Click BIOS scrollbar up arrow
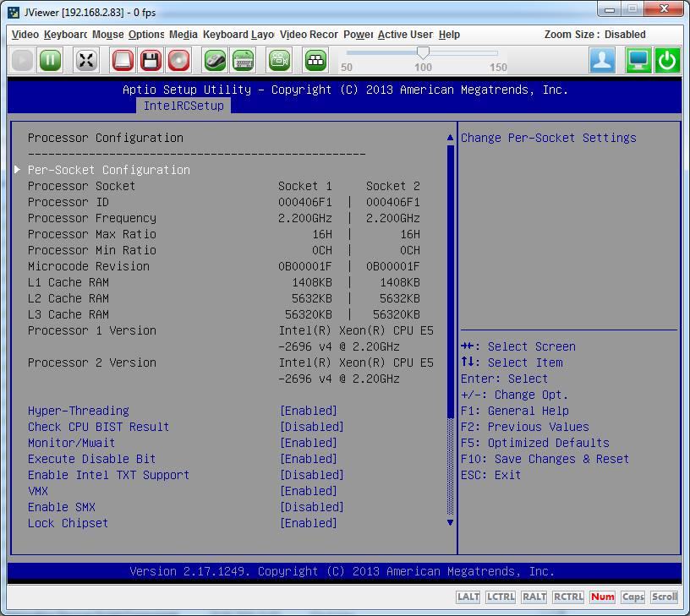The image size is (690, 616). 450,138
